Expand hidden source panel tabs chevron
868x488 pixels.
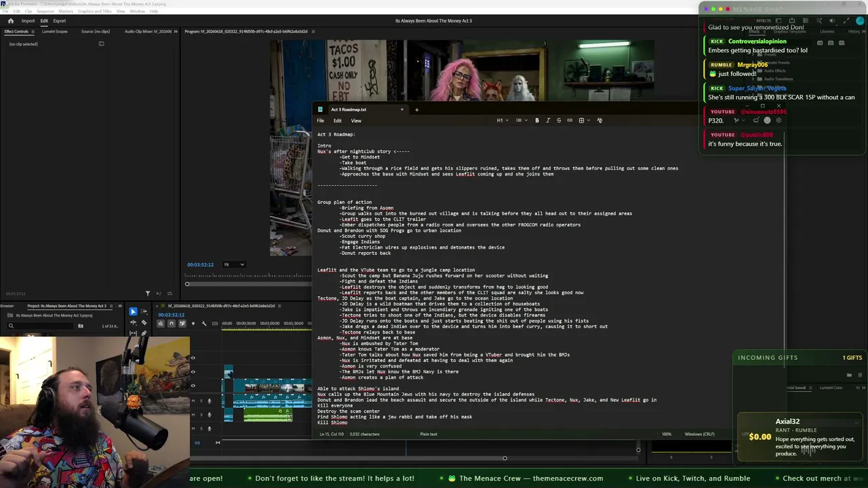click(x=176, y=32)
